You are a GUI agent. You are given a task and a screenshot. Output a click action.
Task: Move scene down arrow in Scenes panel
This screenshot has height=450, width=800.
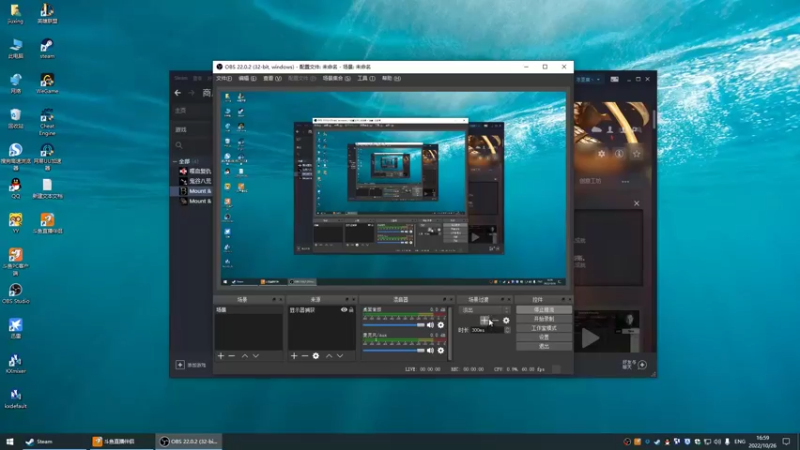pyautogui.click(x=256, y=356)
